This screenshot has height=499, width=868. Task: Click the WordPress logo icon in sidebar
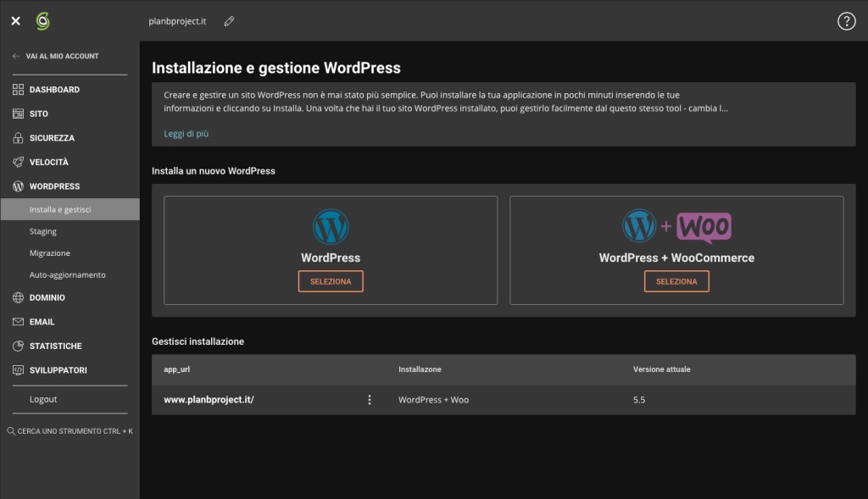[19, 186]
